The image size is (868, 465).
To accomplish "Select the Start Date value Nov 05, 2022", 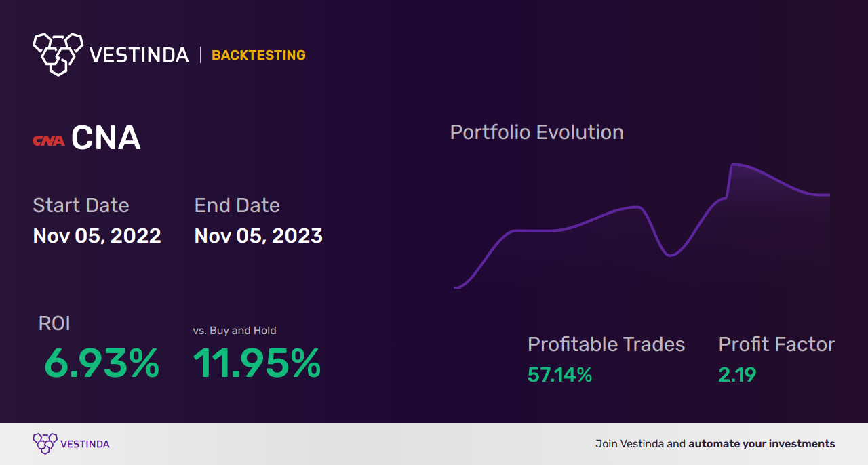I will click(97, 236).
